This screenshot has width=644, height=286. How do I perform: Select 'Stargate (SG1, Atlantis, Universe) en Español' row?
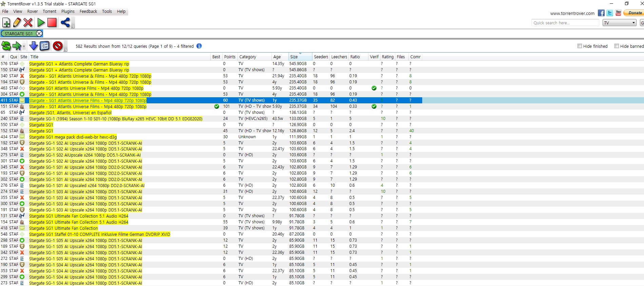[x=211, y=113]
